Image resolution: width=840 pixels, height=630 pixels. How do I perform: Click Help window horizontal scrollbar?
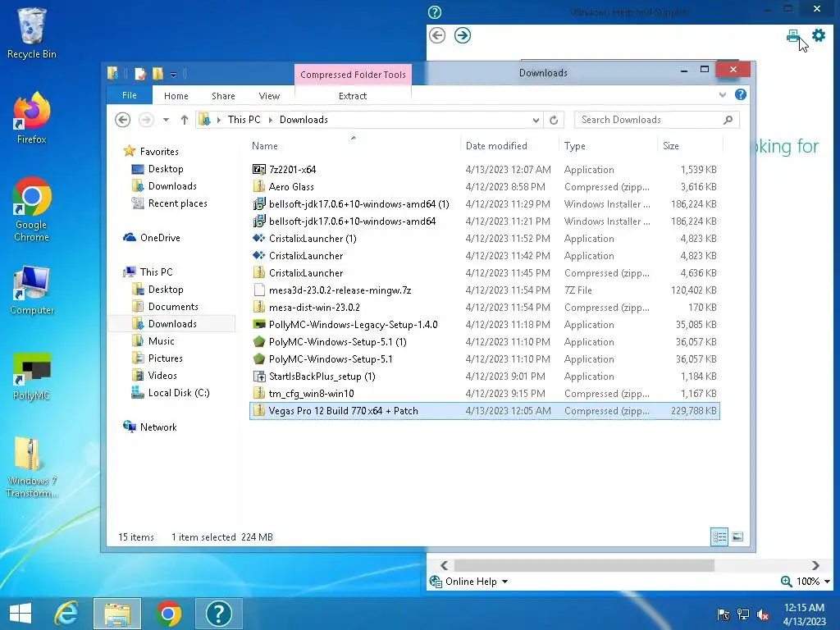click(584, 565)
